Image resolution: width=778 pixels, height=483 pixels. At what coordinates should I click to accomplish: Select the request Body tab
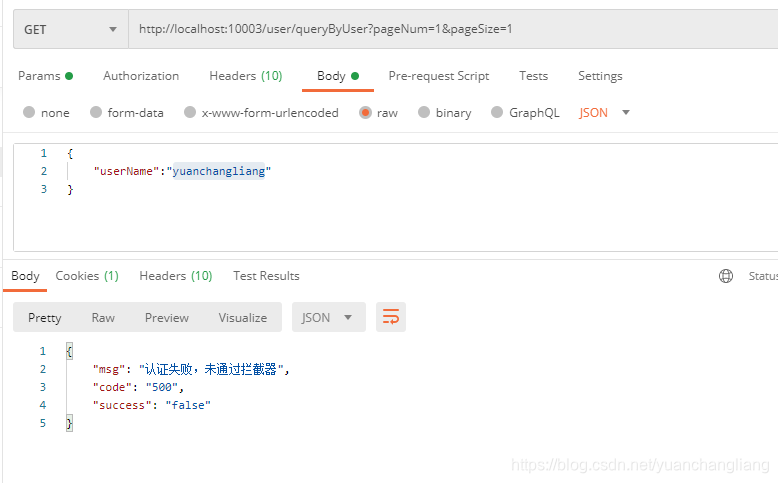[338, 76]
